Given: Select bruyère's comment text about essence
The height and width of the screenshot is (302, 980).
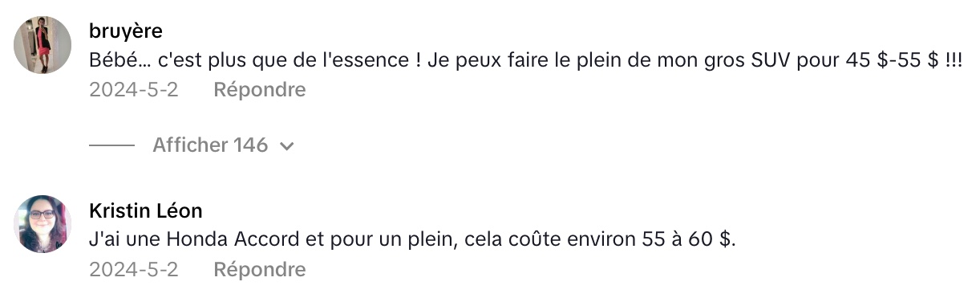Looking at the screenshot, I should (526, 61).
